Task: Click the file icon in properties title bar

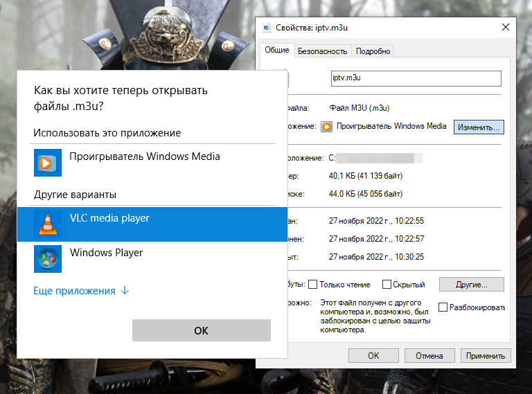Action: (267, 28)
